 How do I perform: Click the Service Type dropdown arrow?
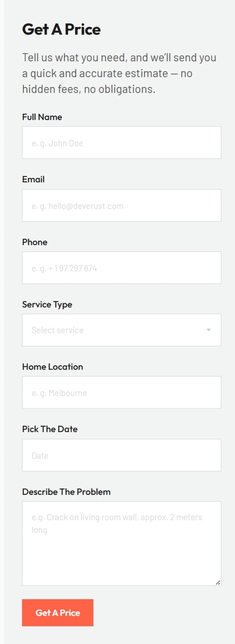tap(209, 330)
